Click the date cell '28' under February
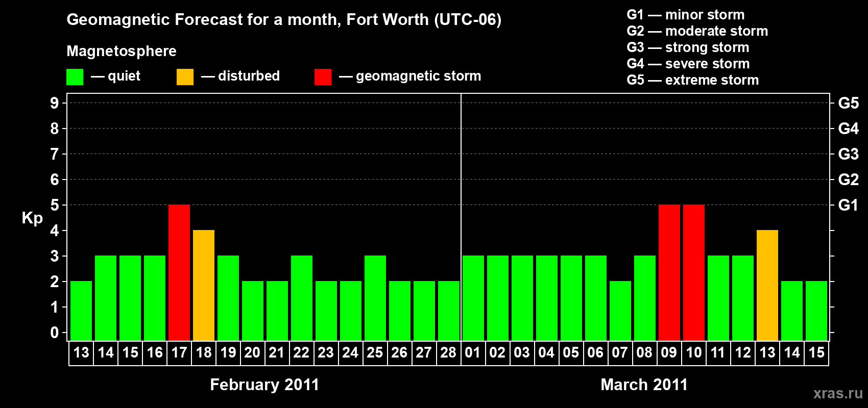Image resolution: width=868 pixels, height=408 pixels. tap(449, 353)
